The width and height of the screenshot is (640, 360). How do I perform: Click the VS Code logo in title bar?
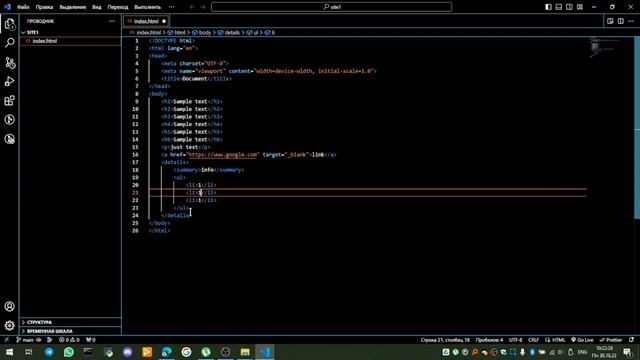tap(7, 7)
